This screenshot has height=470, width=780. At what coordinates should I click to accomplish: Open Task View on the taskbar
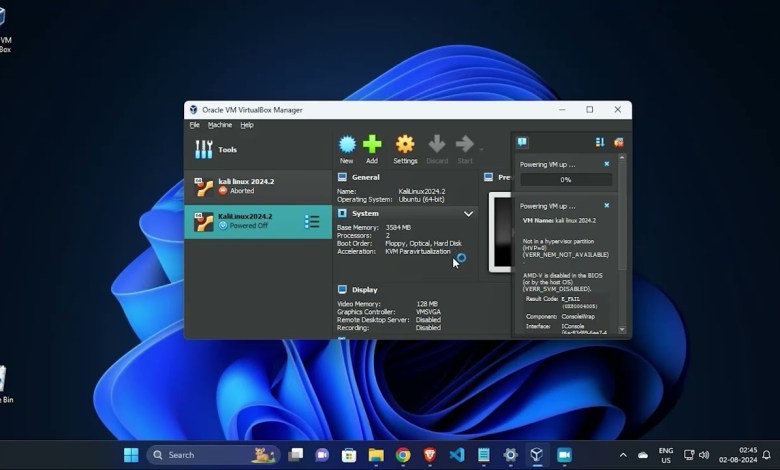click(x=295, y=455)
